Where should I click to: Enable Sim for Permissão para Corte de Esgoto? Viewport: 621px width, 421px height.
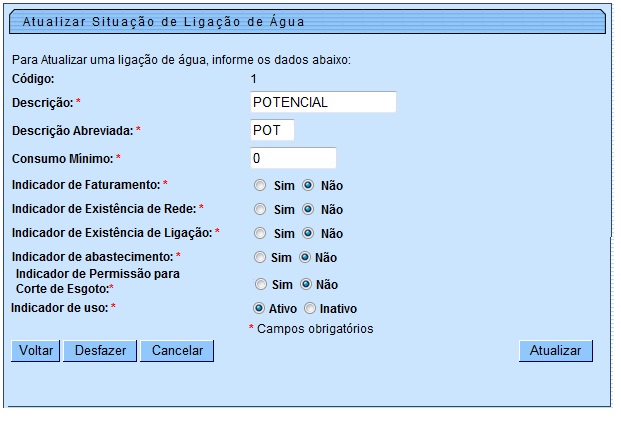260,284
